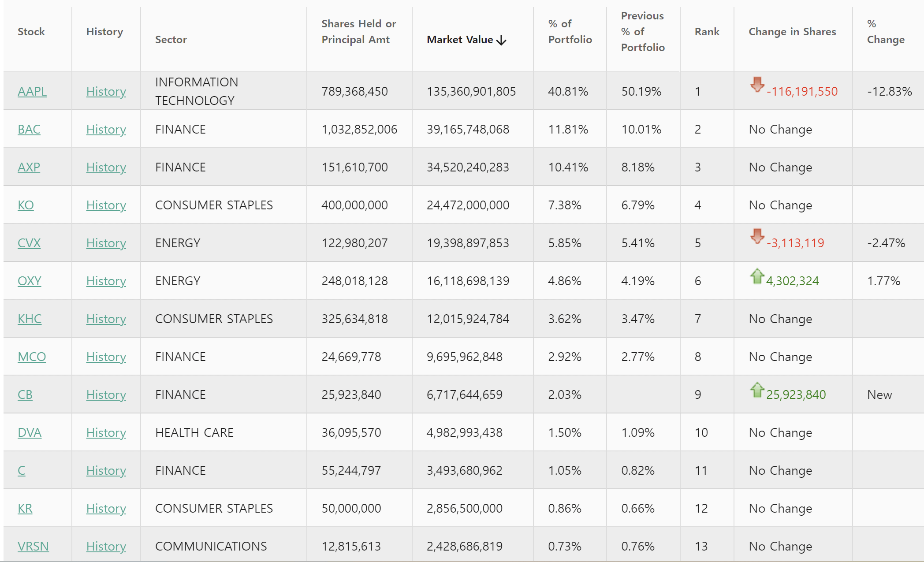Open the AXP stock link
The width and height of the screenshot is (924, 562).
[x=29, y=167]
